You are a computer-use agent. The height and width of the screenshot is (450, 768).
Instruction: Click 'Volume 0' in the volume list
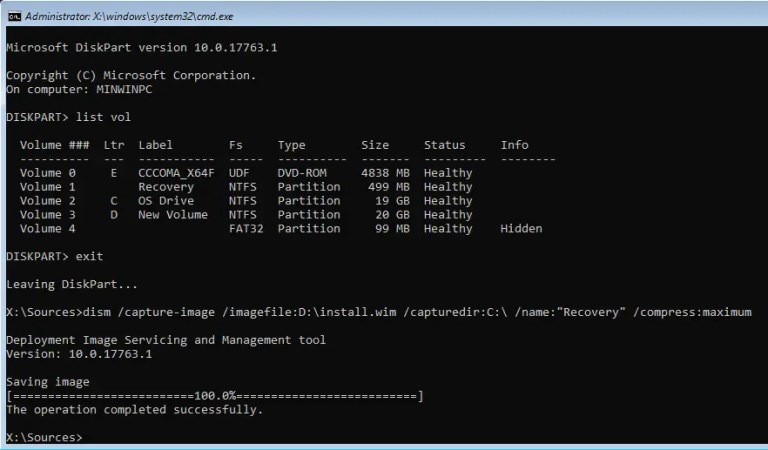pyautogui.click(x=48, y=173)
